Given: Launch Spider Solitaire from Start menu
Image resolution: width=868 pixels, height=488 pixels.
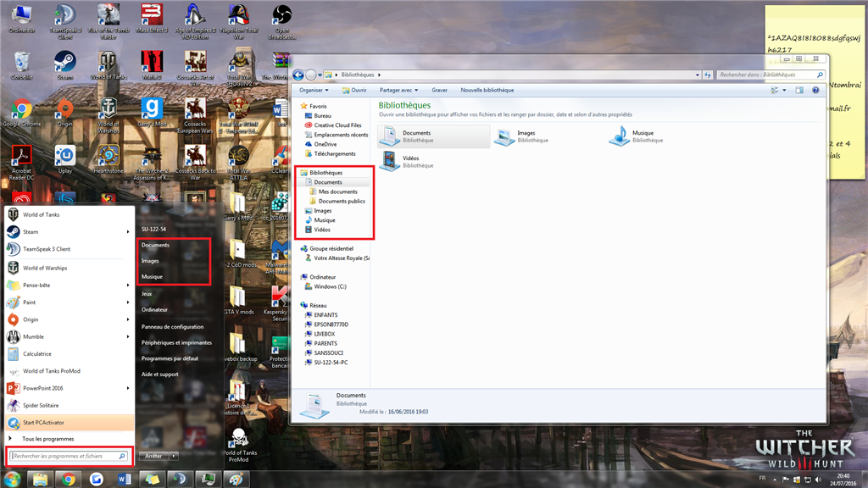Looking at the screenshot, I should click(x=70, y=405).
